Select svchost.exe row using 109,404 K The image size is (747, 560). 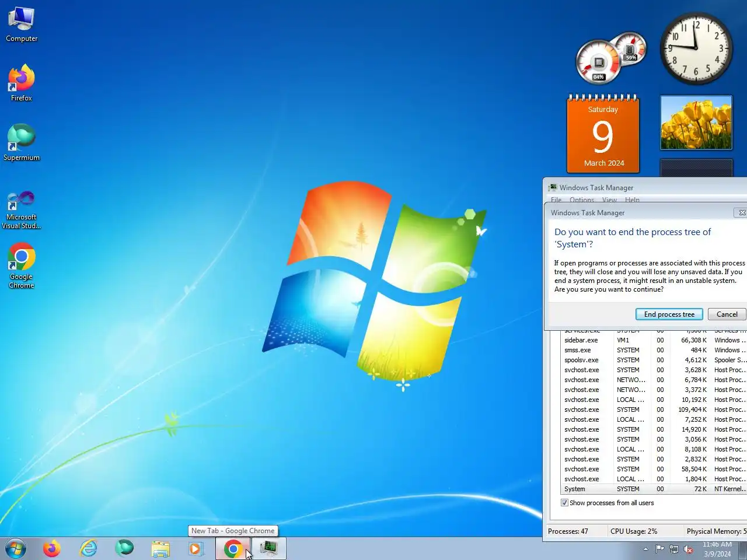pyautogui.click(x=654, y=409)
